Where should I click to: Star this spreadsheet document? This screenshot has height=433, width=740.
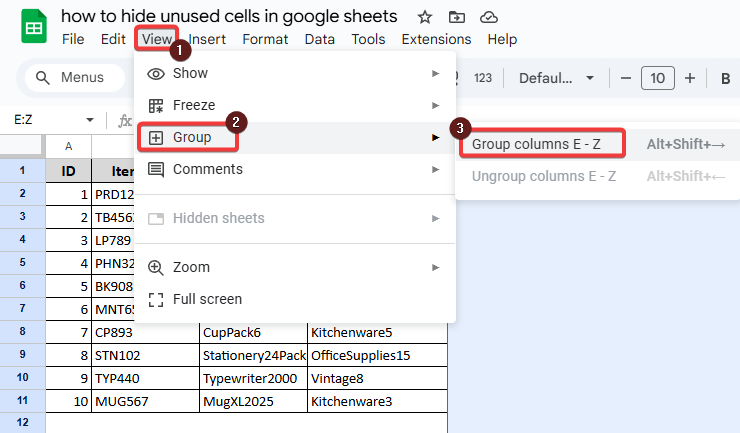425,17
